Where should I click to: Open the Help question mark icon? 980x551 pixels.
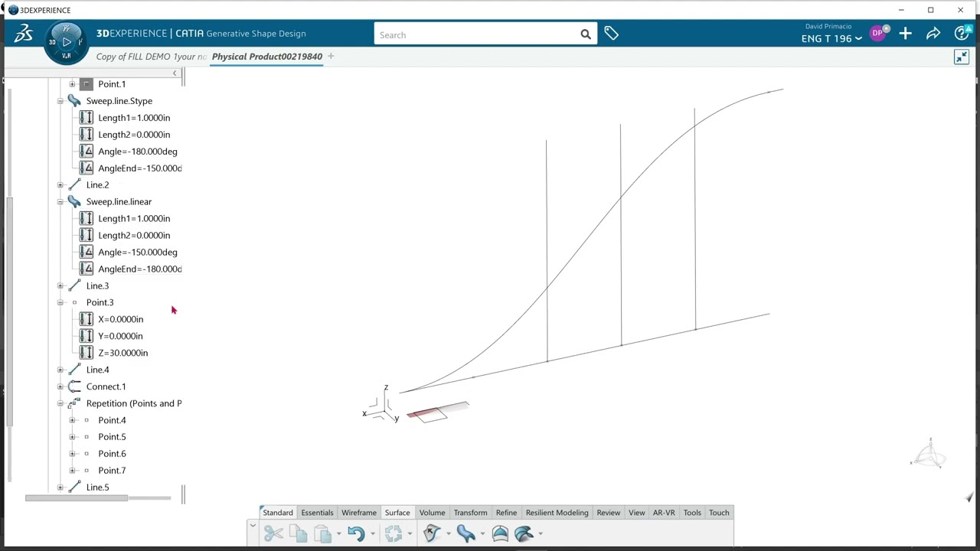(x=962, y=34)
